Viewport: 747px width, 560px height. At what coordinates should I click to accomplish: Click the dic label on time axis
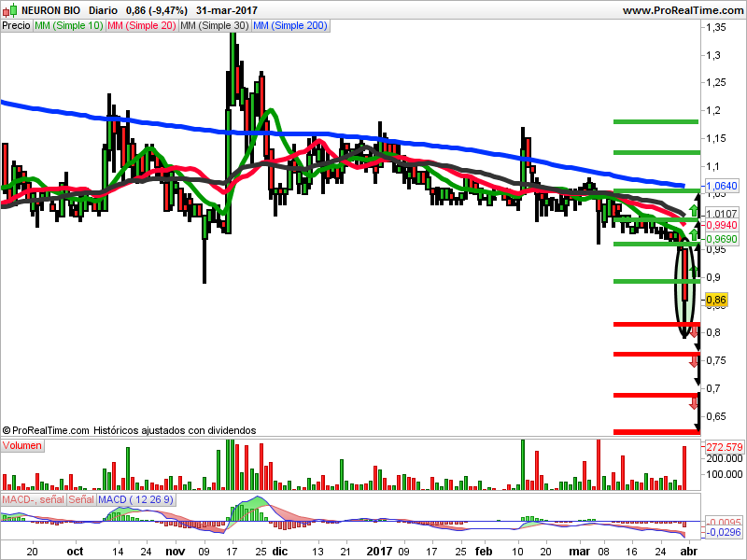(x=279, y=552)
